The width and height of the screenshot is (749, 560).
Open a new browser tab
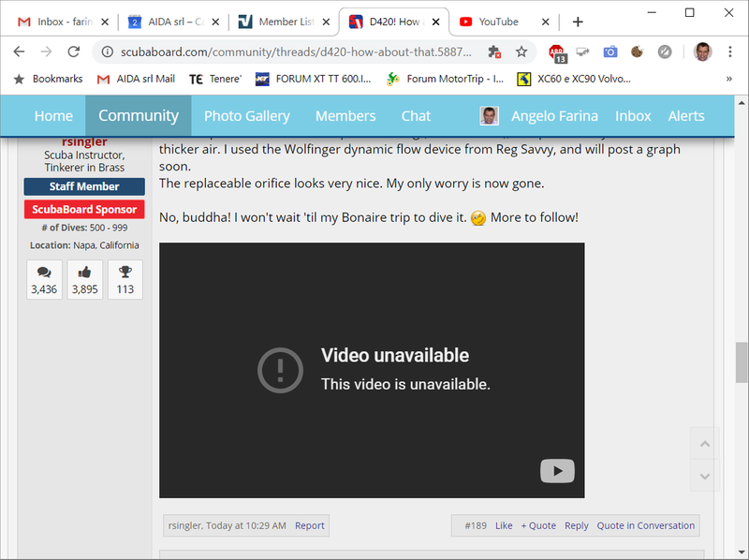tap(578, 22)
